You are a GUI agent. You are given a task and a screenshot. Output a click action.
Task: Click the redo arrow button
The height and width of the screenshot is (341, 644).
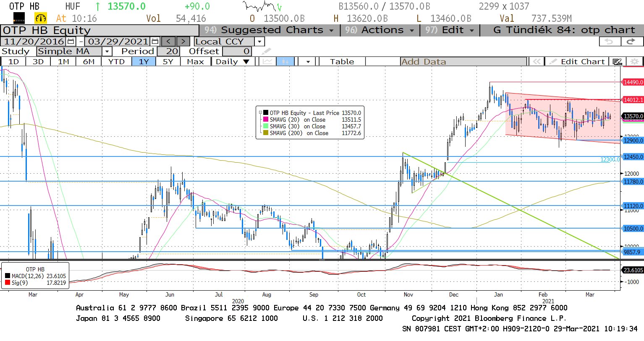[631, 42]
